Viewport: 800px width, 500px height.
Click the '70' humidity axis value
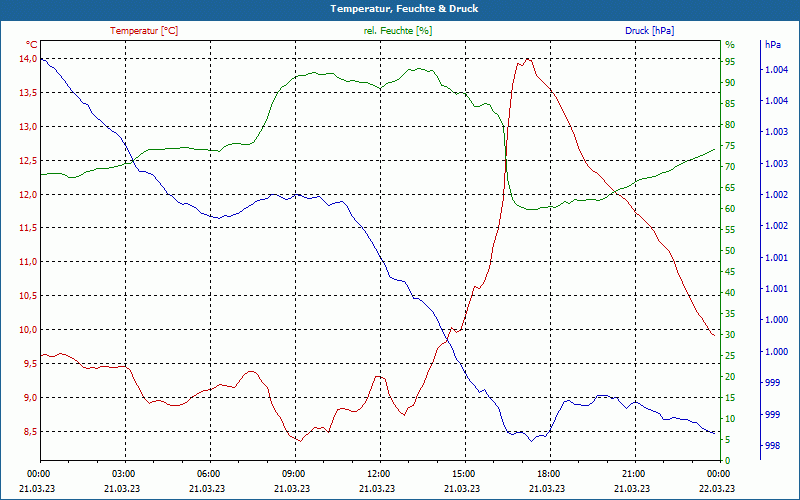click(x=730, y=166)
